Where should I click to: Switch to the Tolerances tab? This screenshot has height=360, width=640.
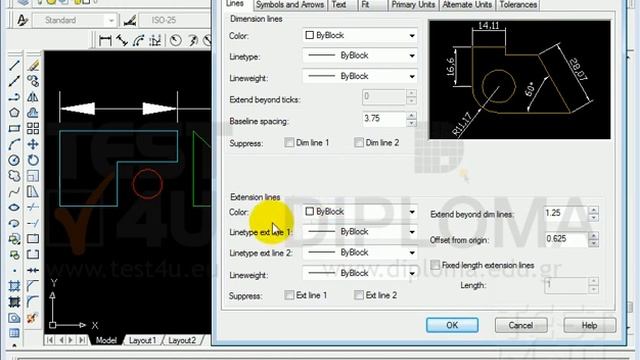point(518,5)
